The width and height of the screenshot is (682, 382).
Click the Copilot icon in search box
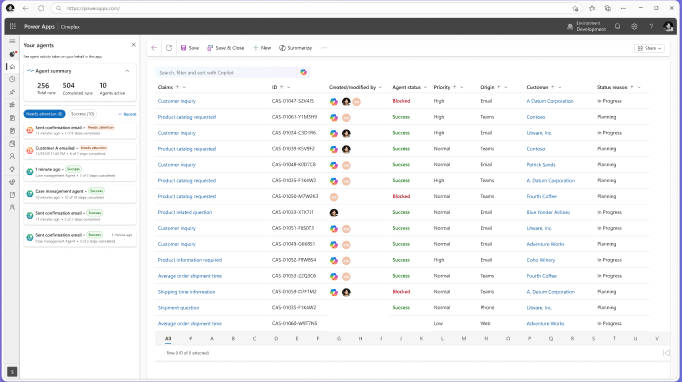click(304, 72)
